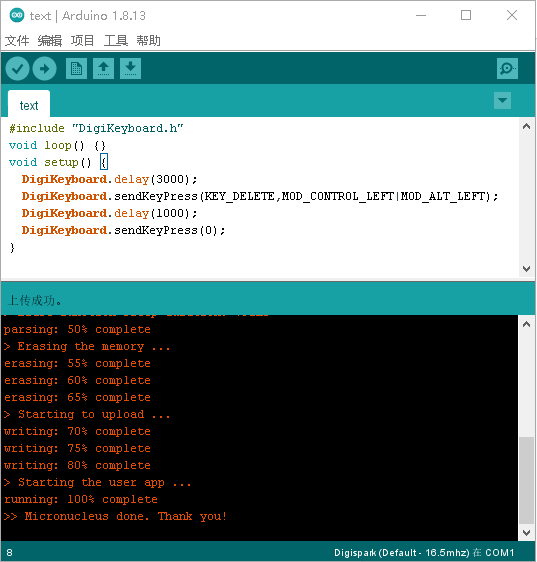Image resolution: width=537 pixels, height=562 pixels.
Task: Click the DigiKeyboard.delay(3000); line
Action: tap(109, 179)
